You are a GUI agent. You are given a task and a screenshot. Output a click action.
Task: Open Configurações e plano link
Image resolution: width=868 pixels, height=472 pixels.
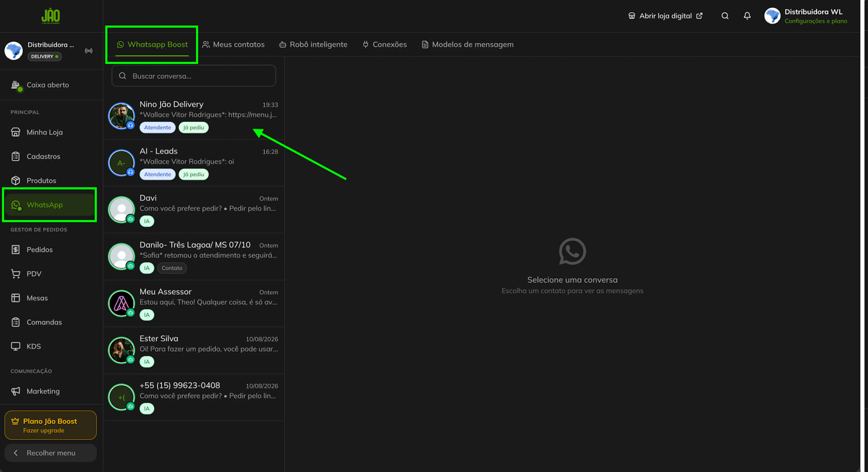(x=816, y=21)
